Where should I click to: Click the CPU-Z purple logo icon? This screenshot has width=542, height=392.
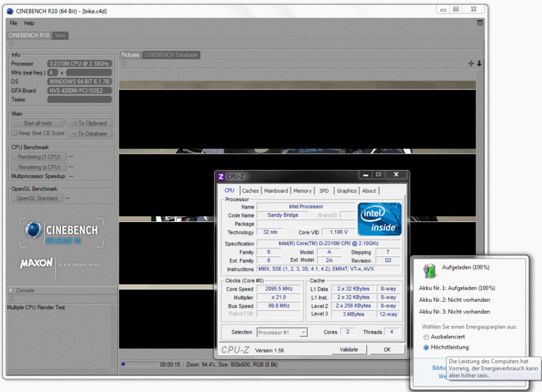click(x=221, y=177)
